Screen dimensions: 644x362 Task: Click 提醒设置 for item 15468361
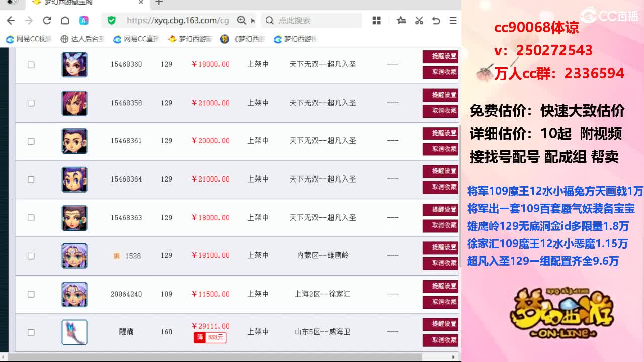(441, 133)
